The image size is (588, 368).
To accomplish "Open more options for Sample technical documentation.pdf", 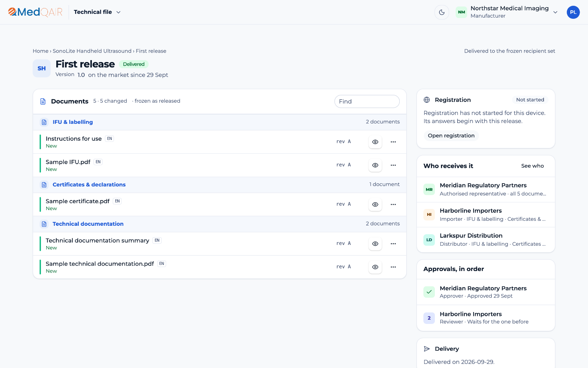I will pos(393,267).
